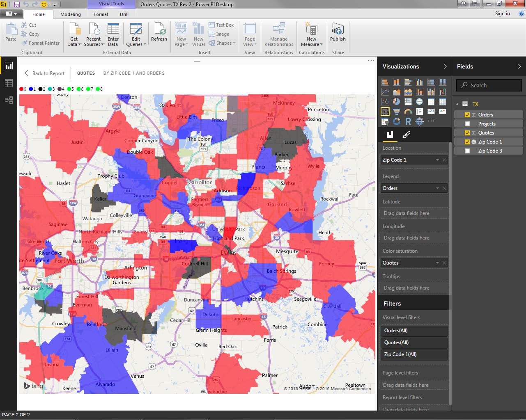Pick the Waterfall chart visualization
This screenshot has width=526, height=420.
442,92
